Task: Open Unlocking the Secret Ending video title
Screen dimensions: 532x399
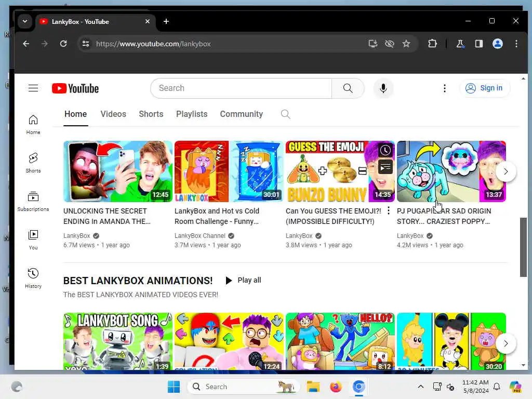Action: 107,216
